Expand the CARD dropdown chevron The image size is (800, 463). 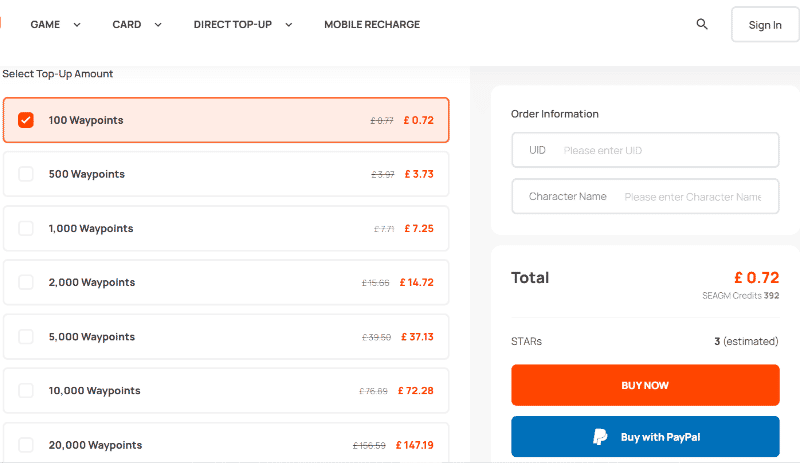(158, 25)
